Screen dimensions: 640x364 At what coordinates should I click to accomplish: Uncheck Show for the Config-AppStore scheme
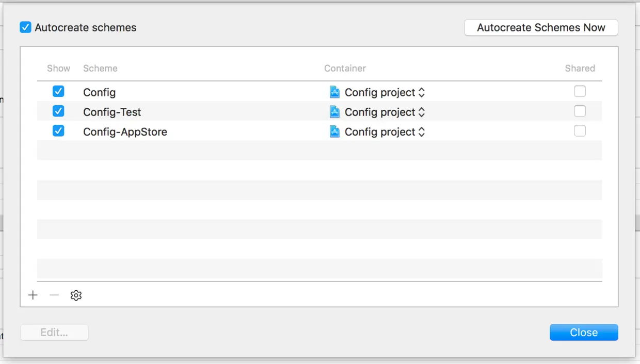coord(58,131)
